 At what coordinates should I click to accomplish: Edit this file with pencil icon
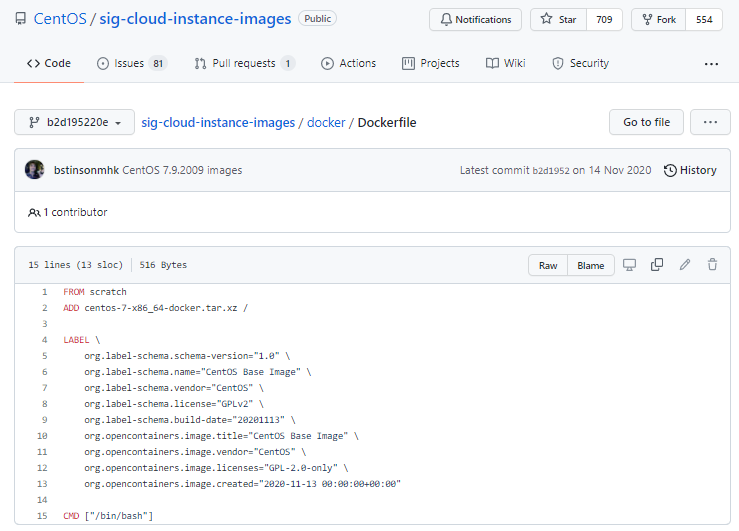685,265
